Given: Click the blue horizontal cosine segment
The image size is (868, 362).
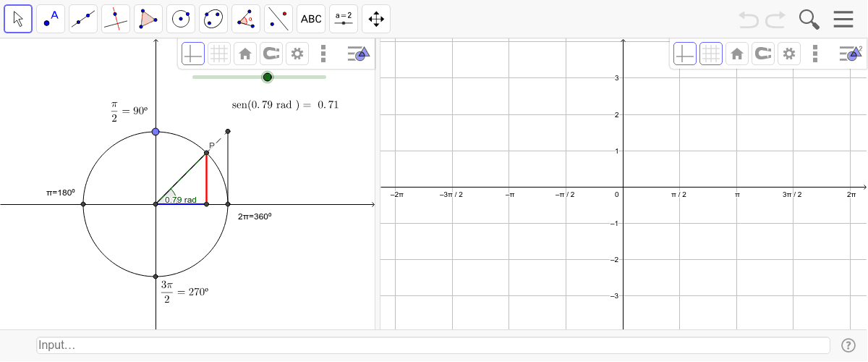Looking at the screenshot, I should coord(181,204).
